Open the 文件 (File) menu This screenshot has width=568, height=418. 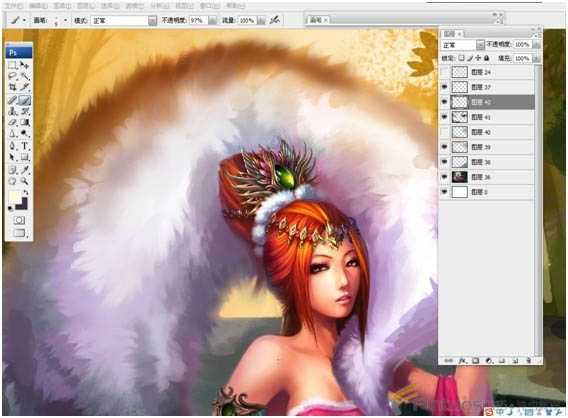click(13, 6)
